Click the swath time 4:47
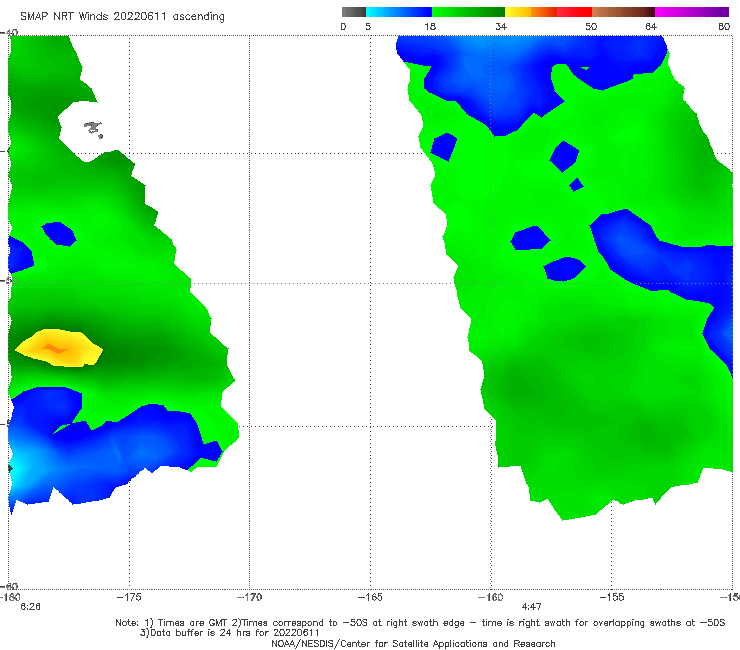The width and height of the screenshot is (740, 650). (x=531, y=607)
